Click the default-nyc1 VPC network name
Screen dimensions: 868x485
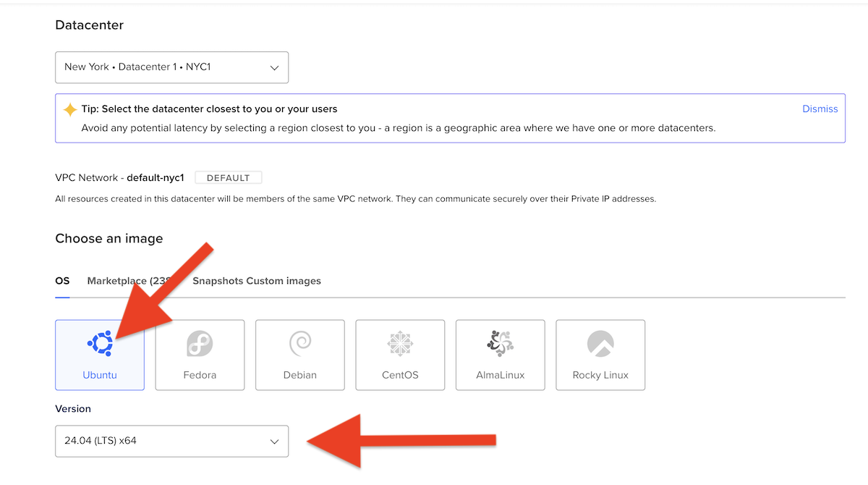156,177
